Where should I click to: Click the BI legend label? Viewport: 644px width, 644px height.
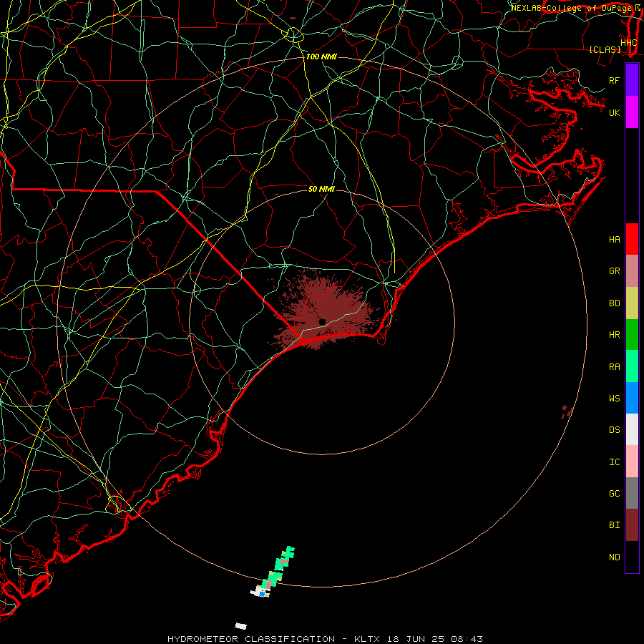pos(615,525)
